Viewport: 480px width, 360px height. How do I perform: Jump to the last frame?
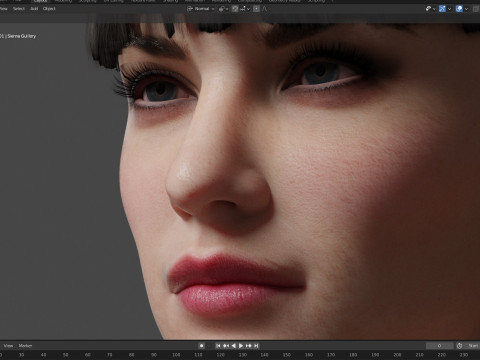(x=256, y=346)
